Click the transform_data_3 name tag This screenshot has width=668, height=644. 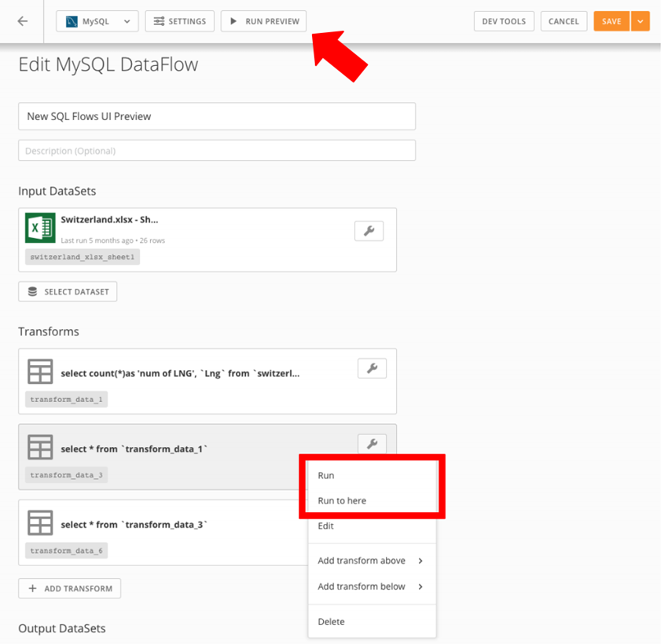click(x=66, y=475)
